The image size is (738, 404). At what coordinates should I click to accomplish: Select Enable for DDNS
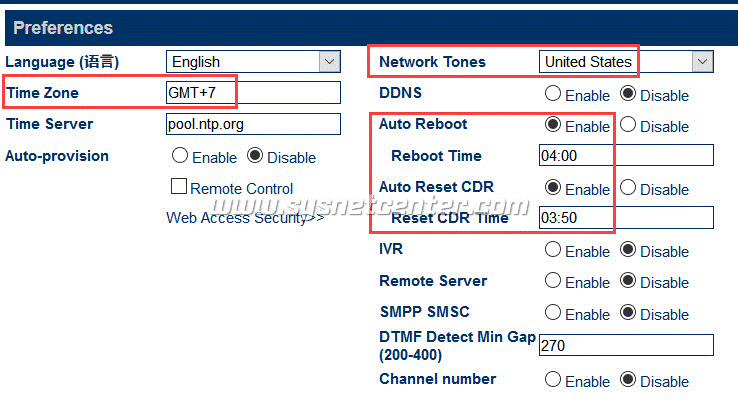553,93
